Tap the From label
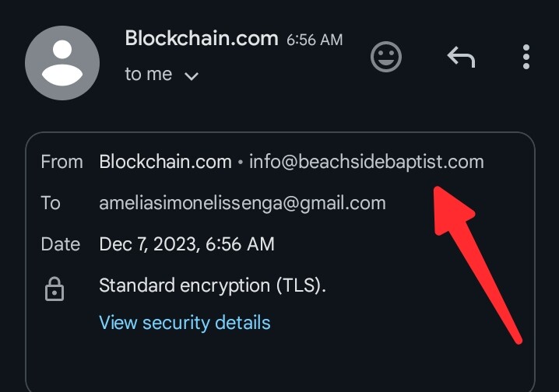The image size is (559, 392). (x=62, y=162)
